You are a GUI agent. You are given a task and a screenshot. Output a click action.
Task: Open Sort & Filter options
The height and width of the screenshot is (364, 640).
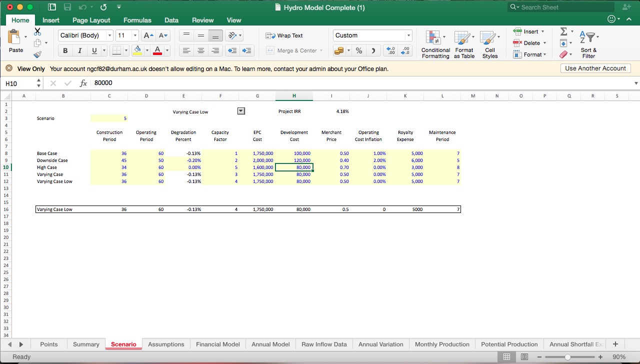[x=588, y=44]
